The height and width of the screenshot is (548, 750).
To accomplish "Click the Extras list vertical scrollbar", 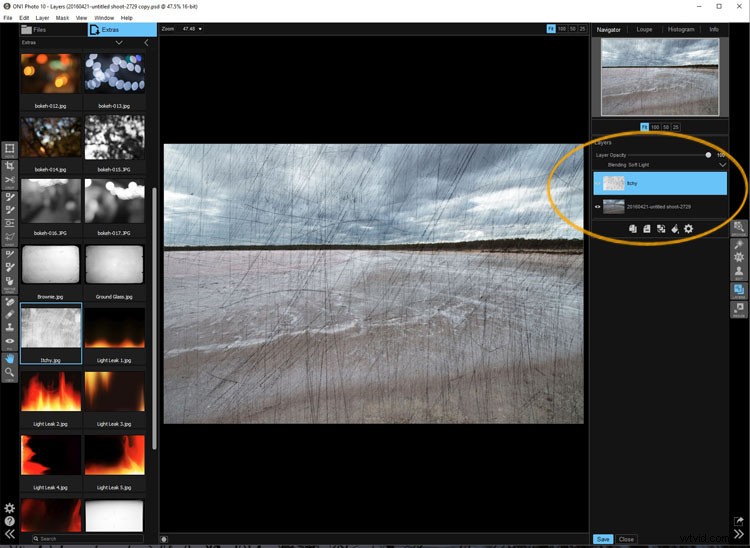I will pyautogui.click(x=154, y=318).
